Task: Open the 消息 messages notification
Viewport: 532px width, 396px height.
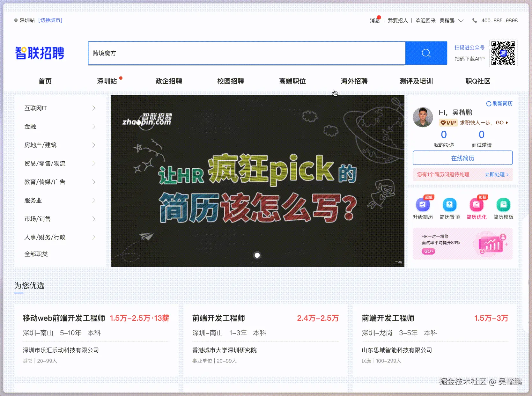Action: coord(374,20)
